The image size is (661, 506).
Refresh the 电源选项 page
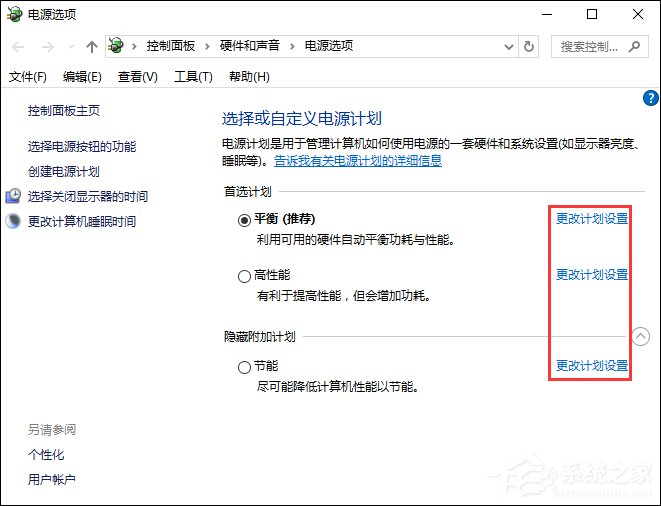pyautogui.click(x=529, y=46)
